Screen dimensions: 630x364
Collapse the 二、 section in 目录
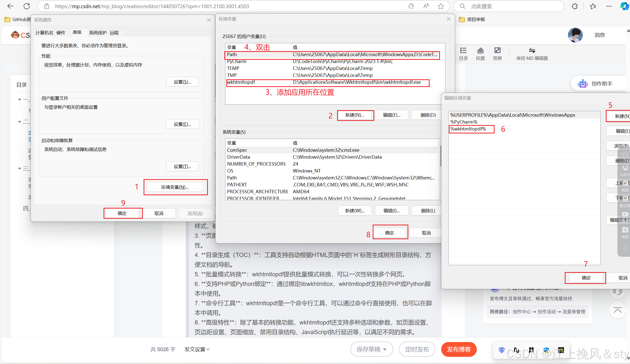pos(20,122)
